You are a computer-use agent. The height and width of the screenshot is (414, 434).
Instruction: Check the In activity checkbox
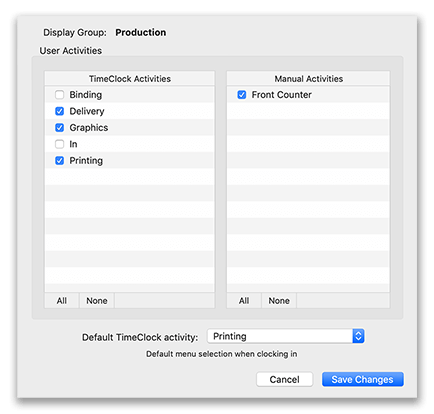pyautogui.click(x=59, y=144)
